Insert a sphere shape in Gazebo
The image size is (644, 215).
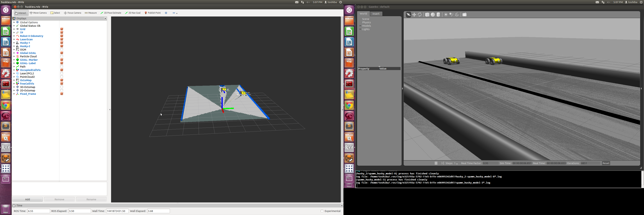coord(433,15)
